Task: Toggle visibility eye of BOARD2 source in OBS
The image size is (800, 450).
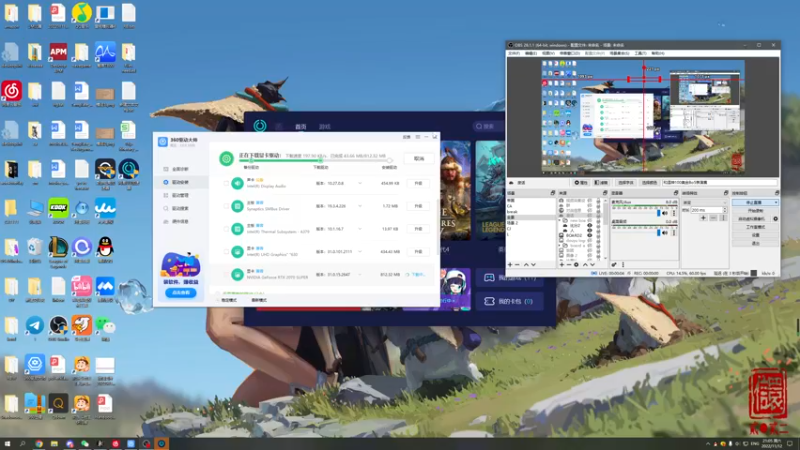Action: 590,235
